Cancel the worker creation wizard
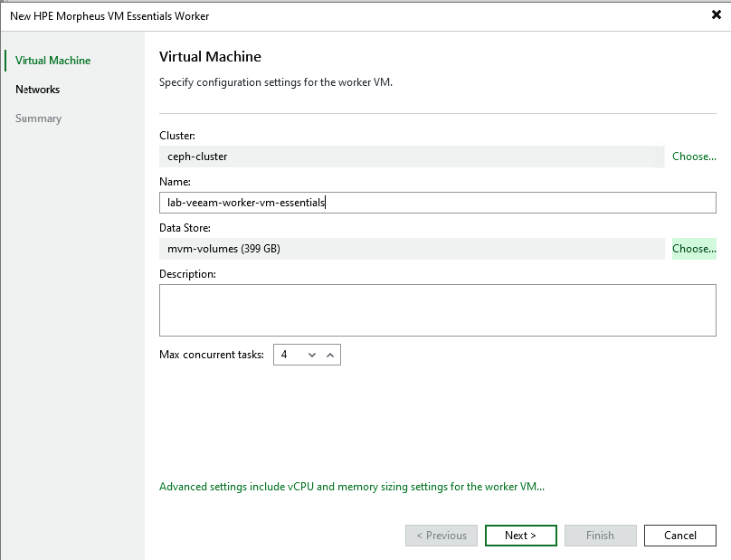 click(x=680, y=536)
